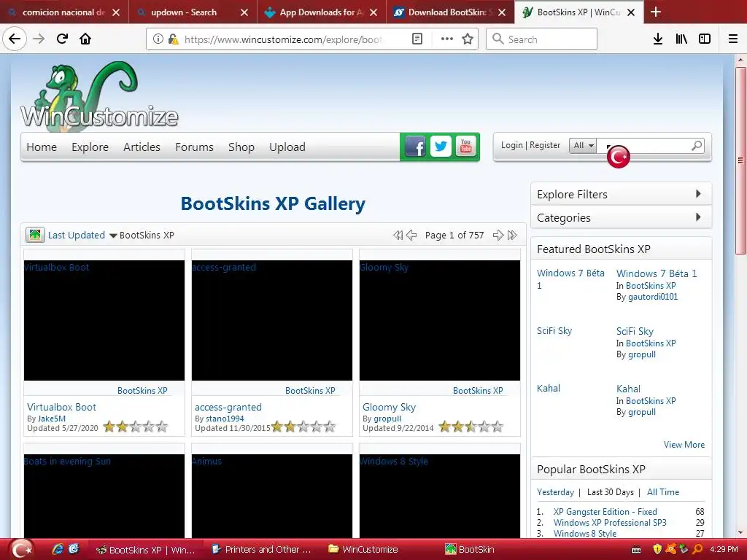747x560 pixels.
Task: Open the Firefox hamburger menu
Action: [733, 39]
